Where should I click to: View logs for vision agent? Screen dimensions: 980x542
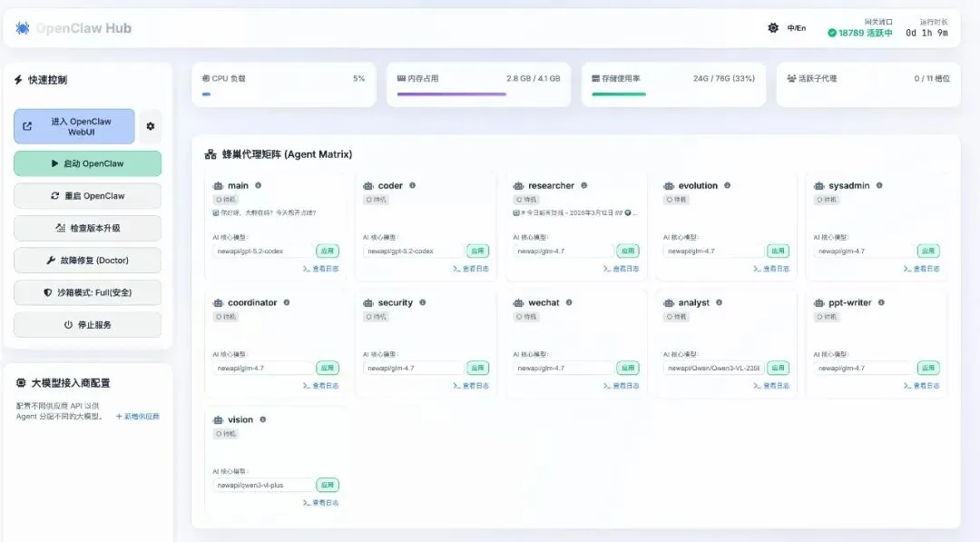click(321, 503)
